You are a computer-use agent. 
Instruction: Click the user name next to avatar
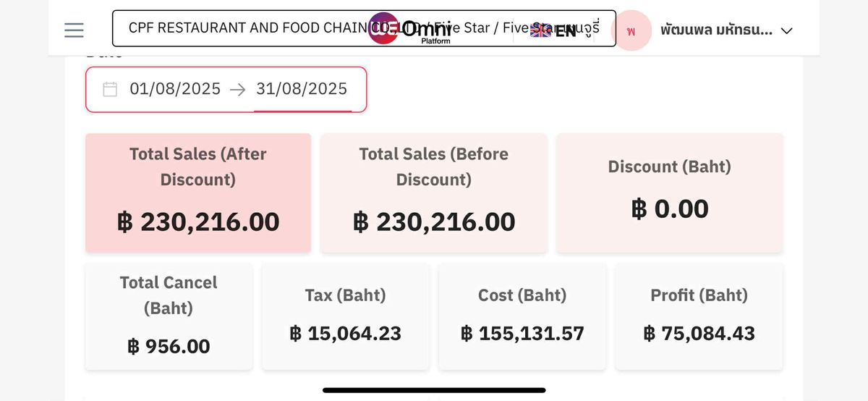tap(716, 30)
